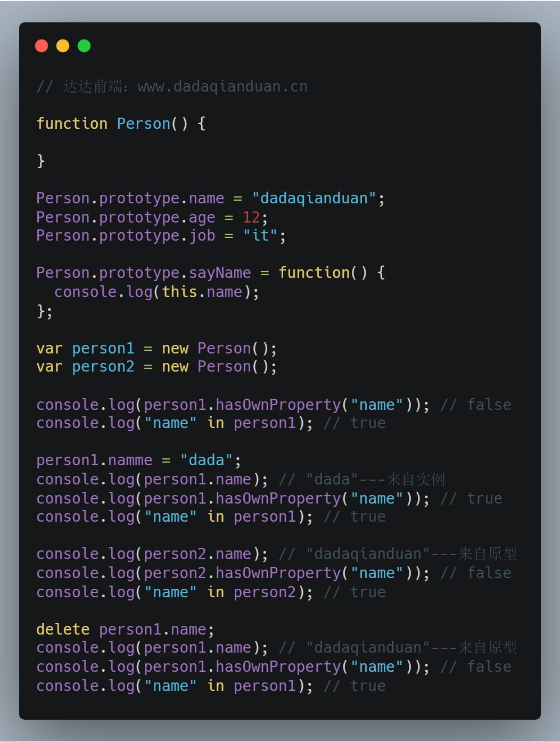The height and width of the screenshot is (741, 560).
Task: Click the this.name expression in console.log
Action: tap(202, 292)
